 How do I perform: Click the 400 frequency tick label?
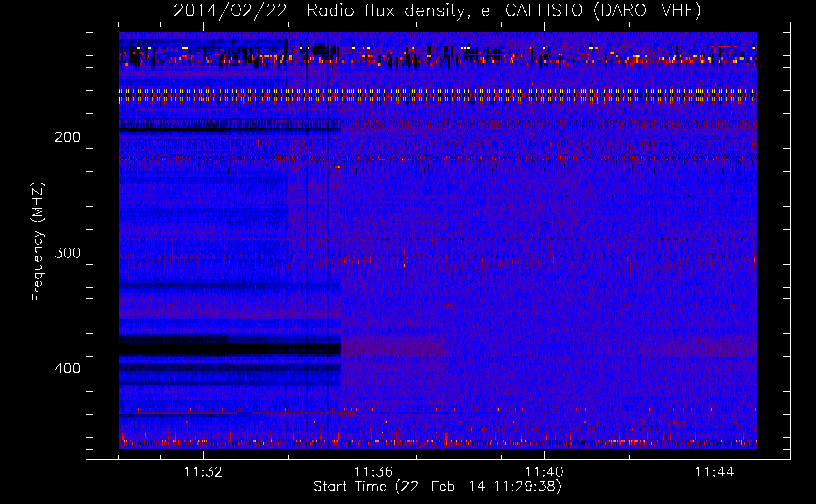[68, 368]
